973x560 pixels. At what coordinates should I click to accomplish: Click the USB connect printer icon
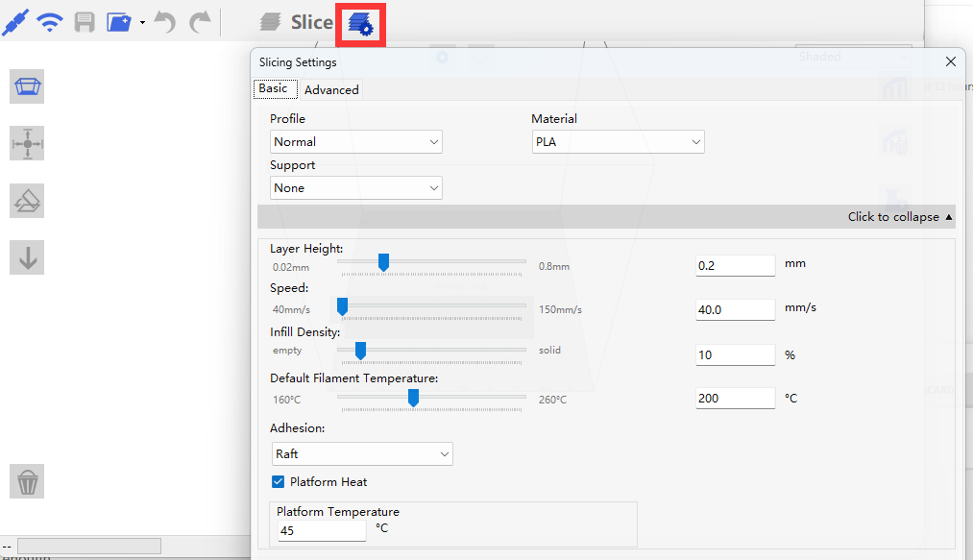click(x=15, y=22)
